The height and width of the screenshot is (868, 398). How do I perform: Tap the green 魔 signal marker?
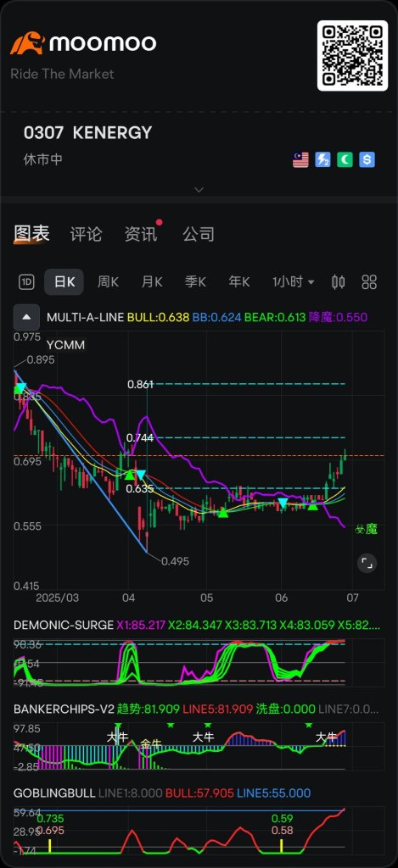[366, 529]
